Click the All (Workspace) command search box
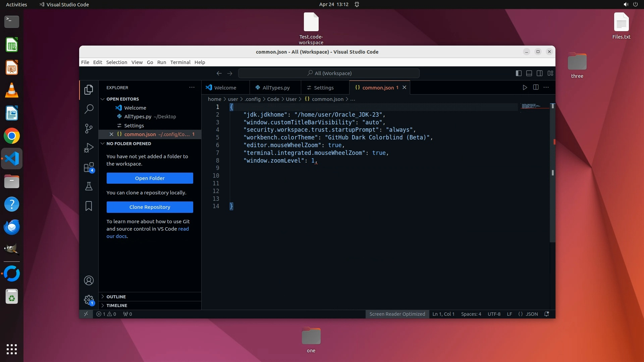The height and width of the screenshot is (362, 644). point(329,73)
